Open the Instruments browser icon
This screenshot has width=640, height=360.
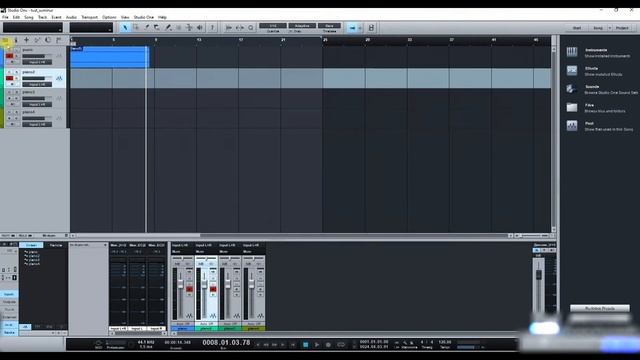coord(572,52)
